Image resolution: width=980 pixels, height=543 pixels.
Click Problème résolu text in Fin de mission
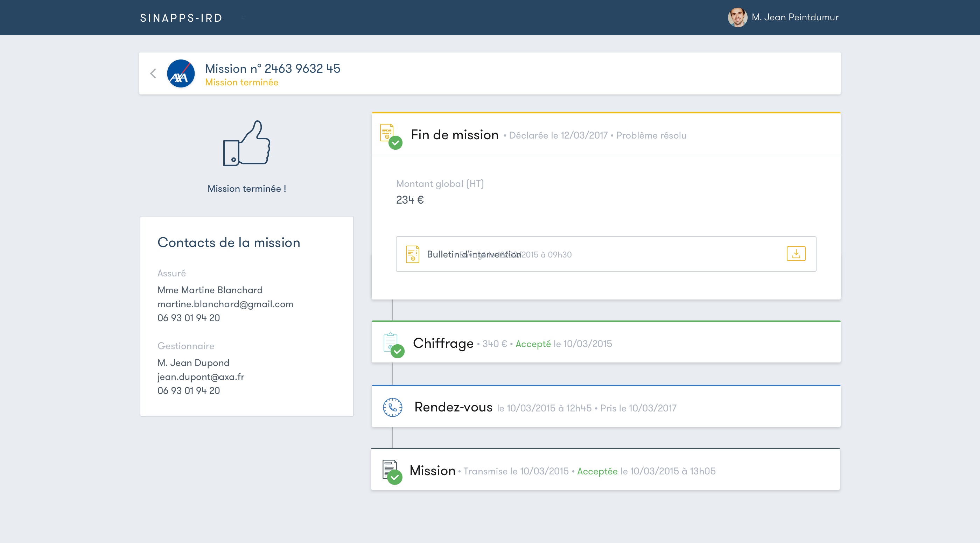click(651, 135)
